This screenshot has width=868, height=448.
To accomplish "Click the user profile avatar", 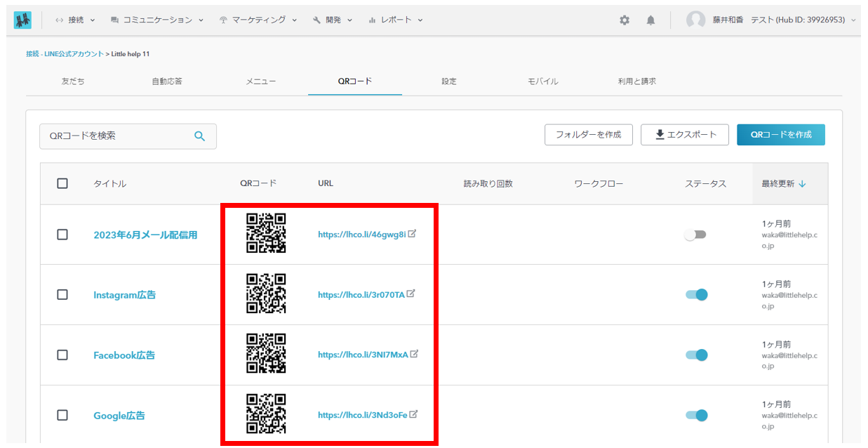I will tap(695, 20).
